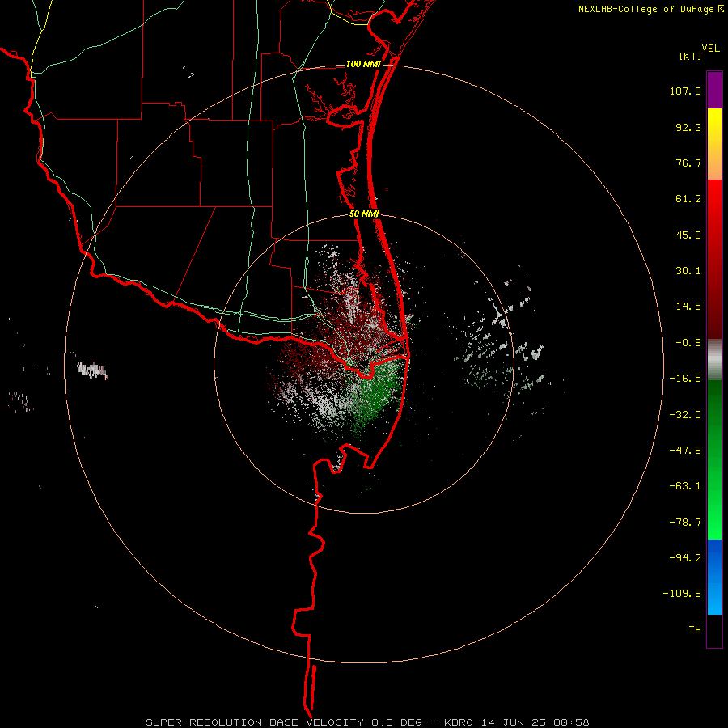The height and width of the screenshot is (728, 728).
Task: Click the -109.8 velocity scale value
Action: (682, 594)
